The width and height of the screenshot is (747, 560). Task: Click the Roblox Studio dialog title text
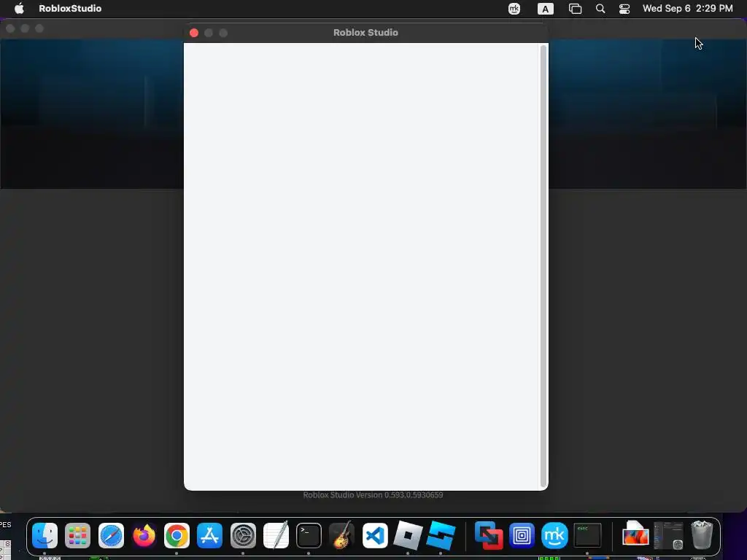(365, 32)
